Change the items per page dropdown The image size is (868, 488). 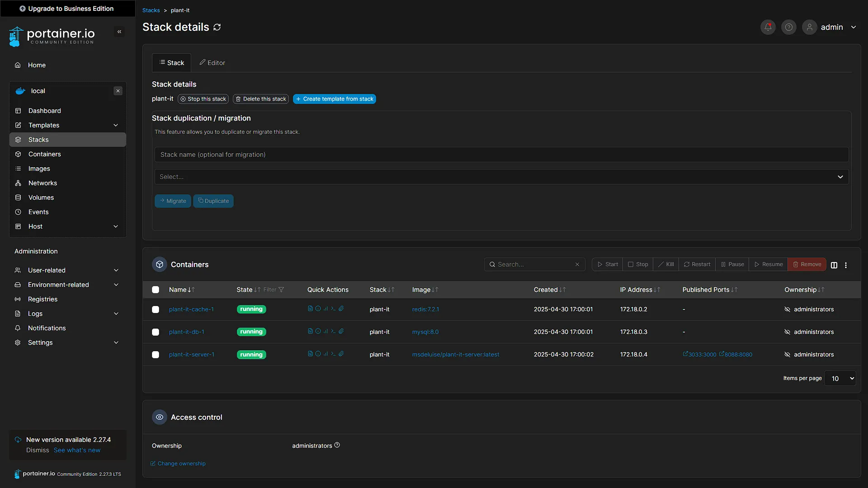pos(840,378)
